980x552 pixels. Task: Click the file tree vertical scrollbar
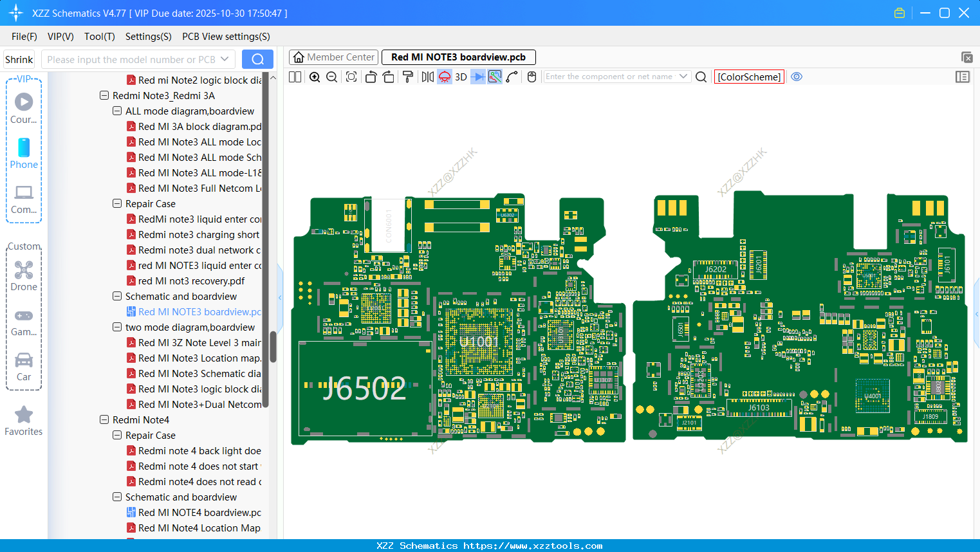point(273,347)
